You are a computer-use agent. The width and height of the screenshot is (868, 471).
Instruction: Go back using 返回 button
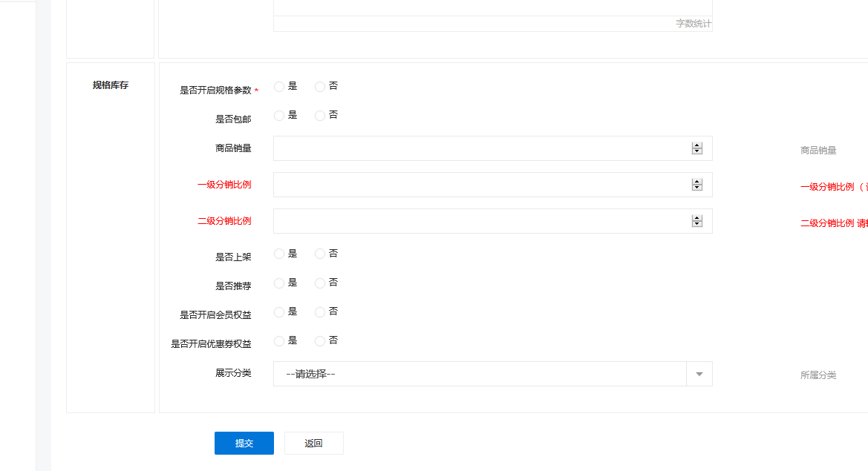click(x=314, y=443)
